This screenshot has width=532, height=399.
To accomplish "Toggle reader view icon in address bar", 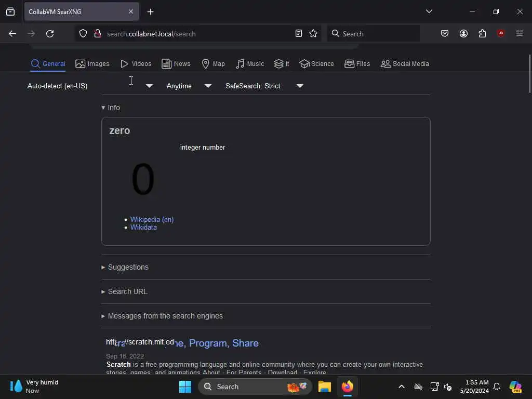I will click(299, 34).
